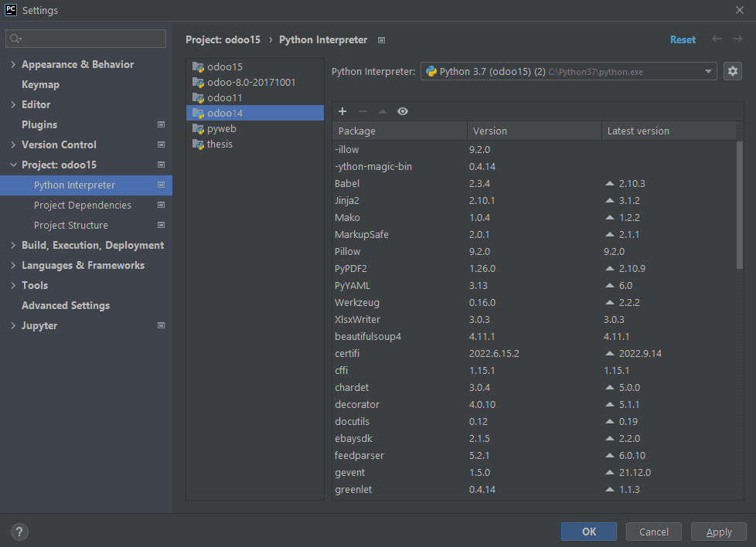
Task: Click the forward navigation arrow
Action: click(737, 39)
